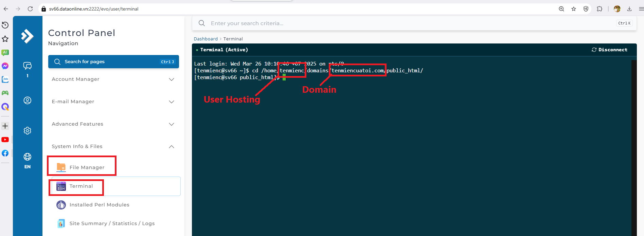Open the purple Q search sidebar icon

(x=5, y=107)
